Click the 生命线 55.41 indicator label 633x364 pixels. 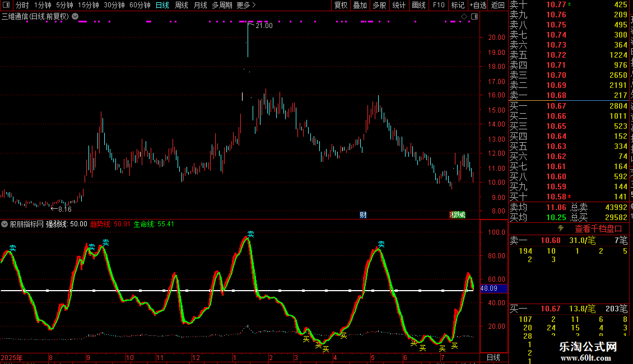coord(154,224)
